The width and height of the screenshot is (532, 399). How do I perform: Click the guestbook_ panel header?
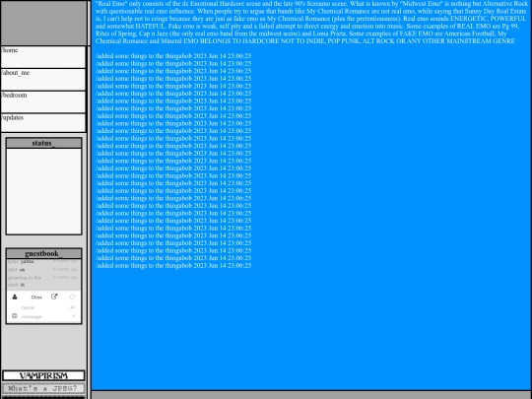(43, 253)
